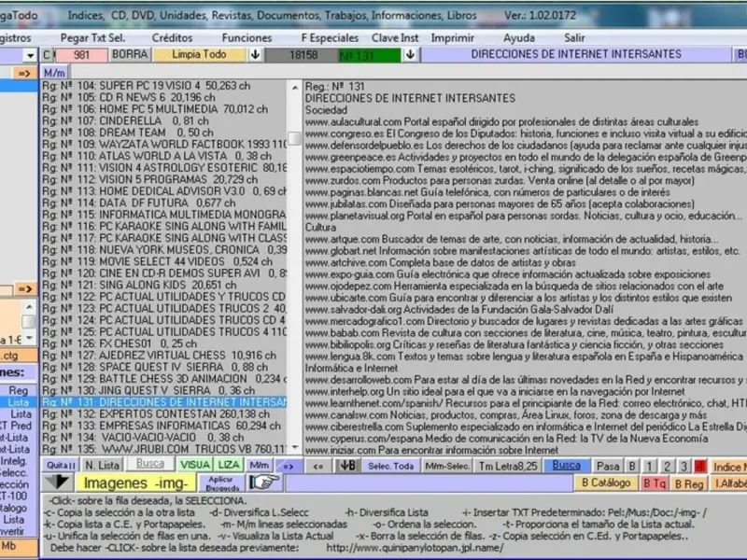Screen dimensions: 747x560
Task: Click the Tm Letra8,25 font size button
Action: 508,466
